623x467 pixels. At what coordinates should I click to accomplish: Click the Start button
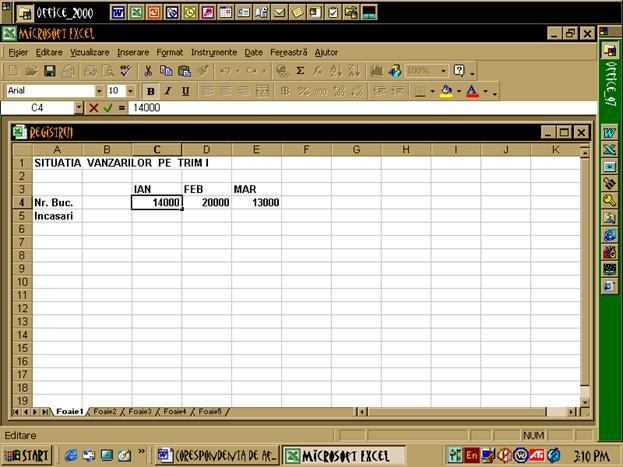coord(27,455)
